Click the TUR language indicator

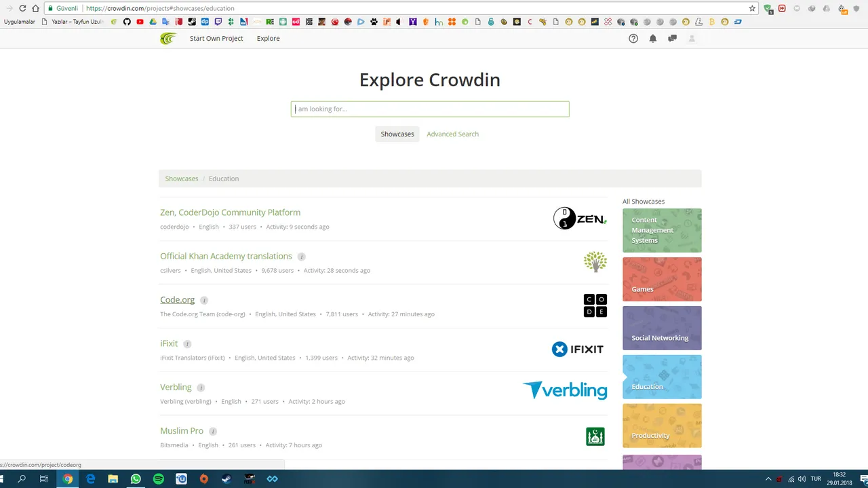pos(817,479)
